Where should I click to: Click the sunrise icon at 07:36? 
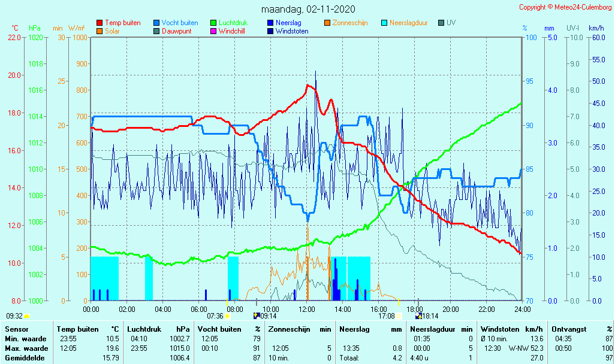click(x=227, y=316)
